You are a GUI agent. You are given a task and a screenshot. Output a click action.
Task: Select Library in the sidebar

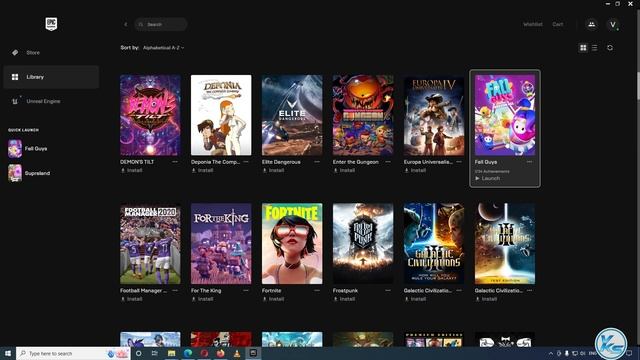[51, 77]
